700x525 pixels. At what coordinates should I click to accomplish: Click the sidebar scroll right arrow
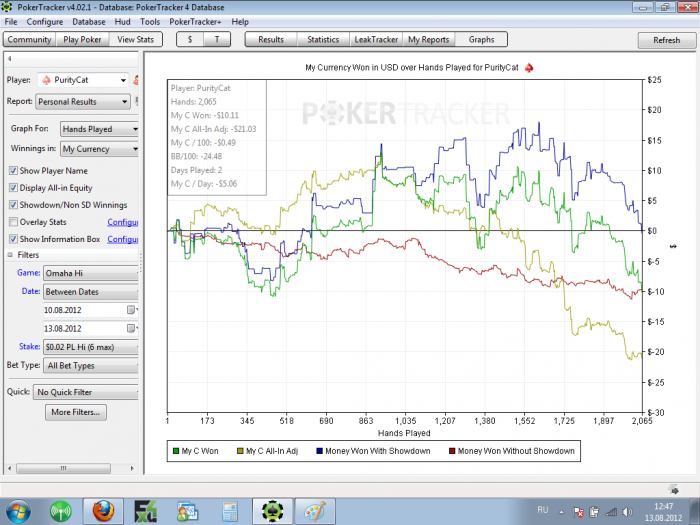pyautogui.click(x=132, y=468)
